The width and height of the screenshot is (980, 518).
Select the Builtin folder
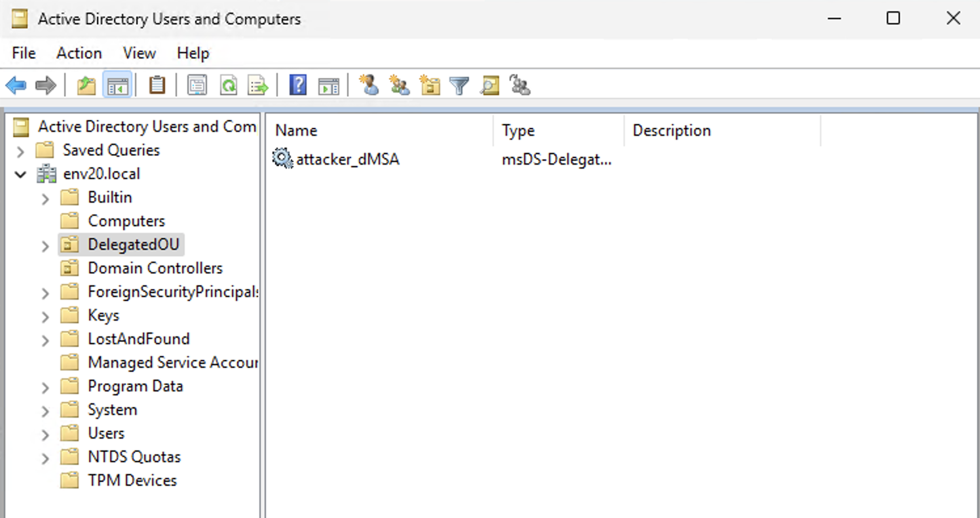tap(110, 197)
